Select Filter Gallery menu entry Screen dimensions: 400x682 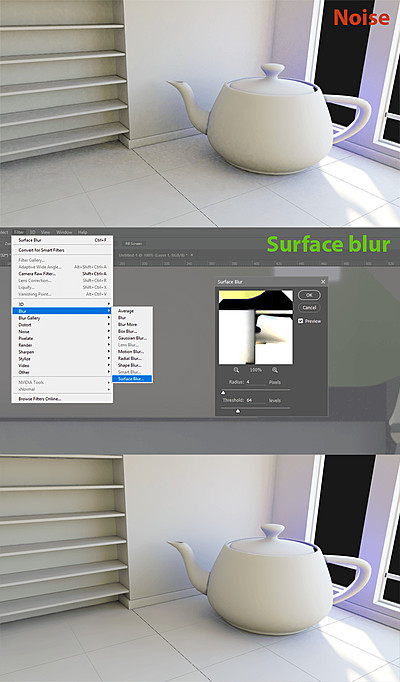62,260
